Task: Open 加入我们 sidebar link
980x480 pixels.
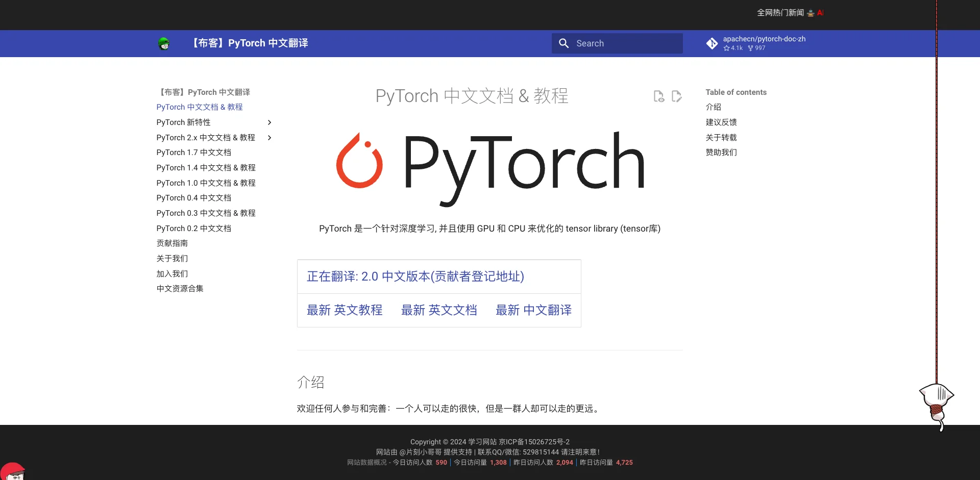Action: click(x=172, y=274)
